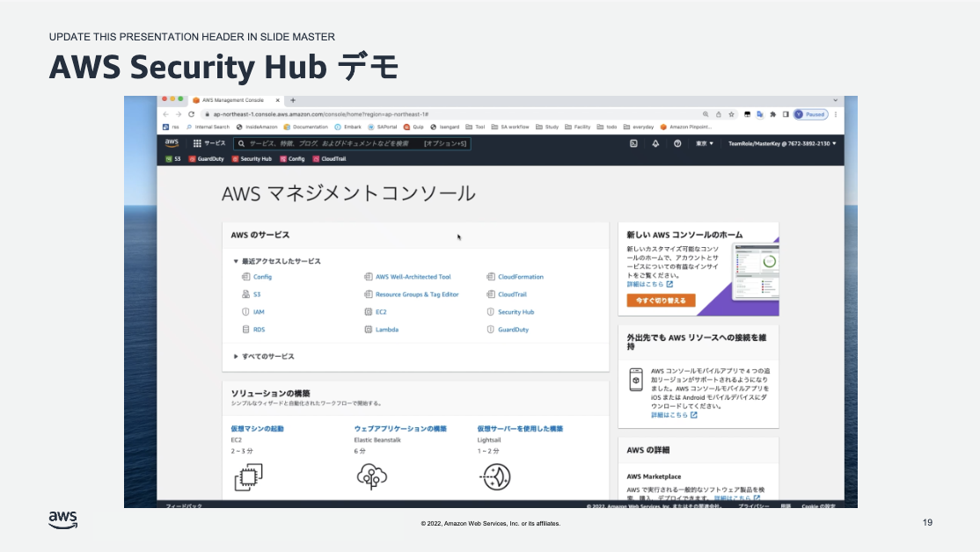Focus the AWS service search field
The height and width of the screenshot is (552, 980).
pos(352,143)
